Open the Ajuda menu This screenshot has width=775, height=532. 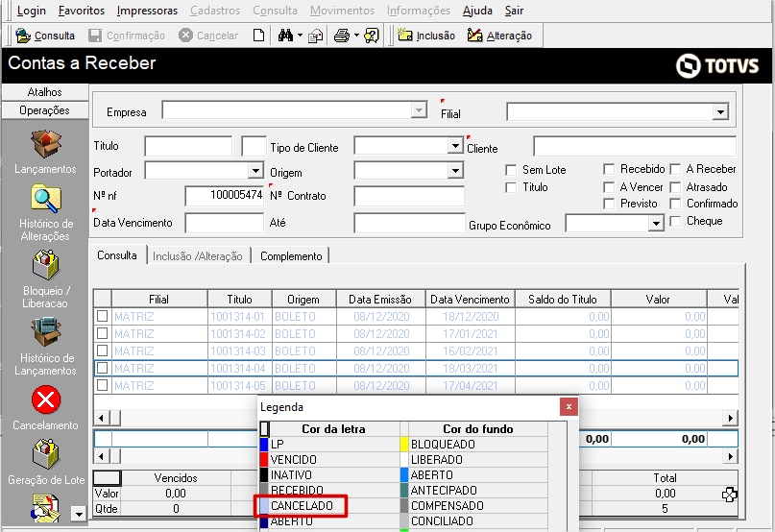477,11
